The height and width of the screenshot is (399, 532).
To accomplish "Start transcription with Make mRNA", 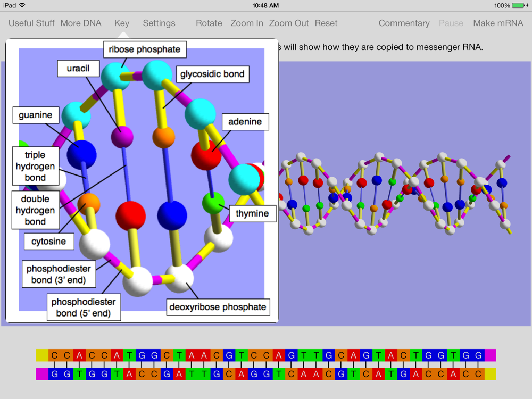I will (498, 23).
